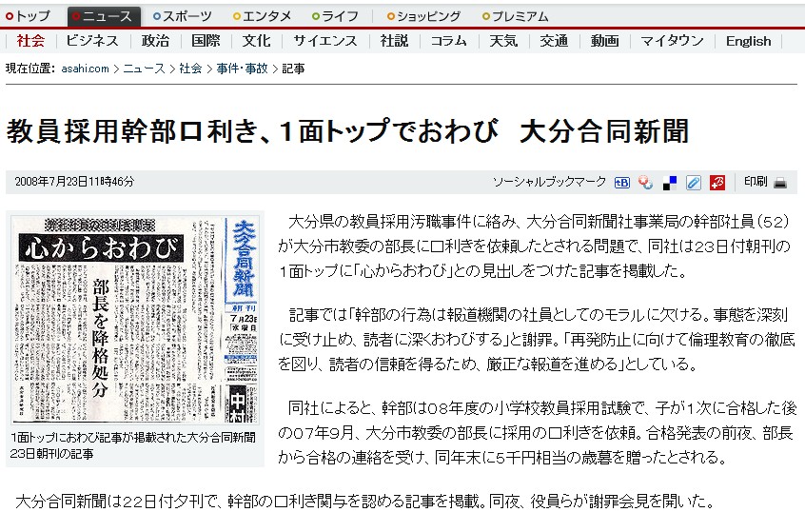This screenshot has width=805, height=532.
Task: Open the エンタメ tab
Action: click(262, 16)
